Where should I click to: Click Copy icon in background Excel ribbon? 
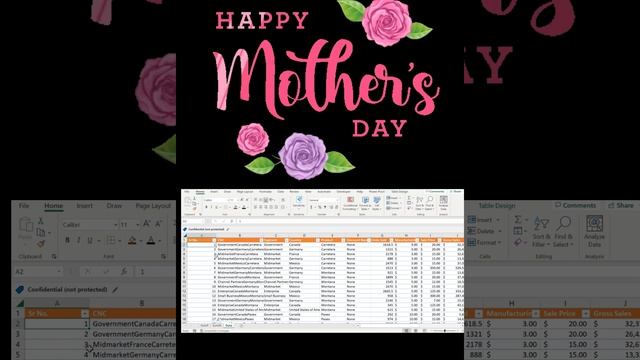[x=40, y=232]
